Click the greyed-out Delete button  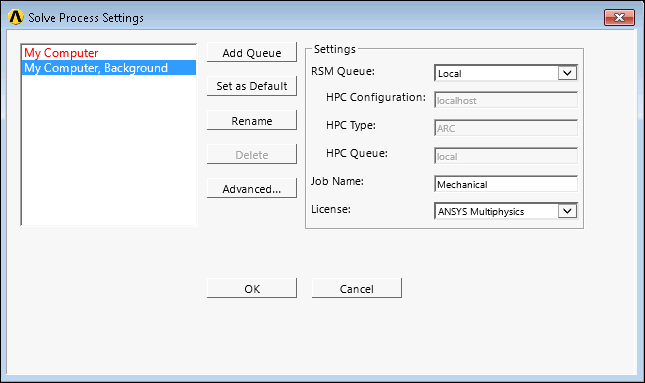tap(252, 155)
